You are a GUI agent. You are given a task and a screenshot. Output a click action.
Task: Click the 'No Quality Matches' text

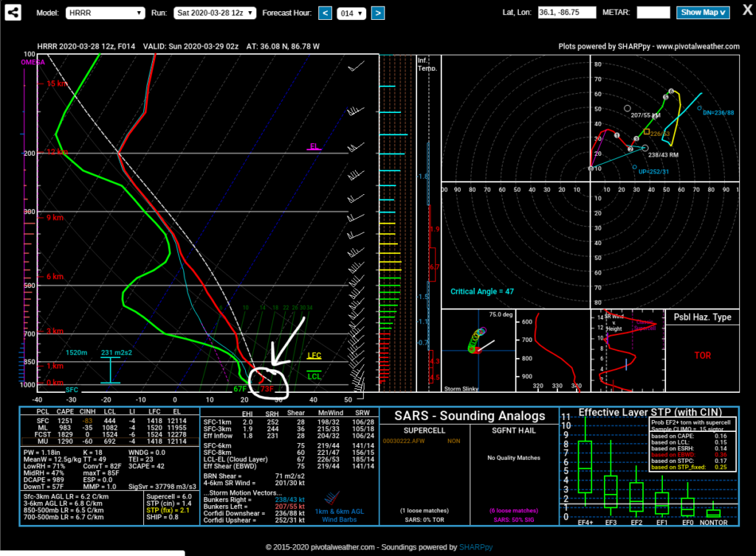click(514, 458)
